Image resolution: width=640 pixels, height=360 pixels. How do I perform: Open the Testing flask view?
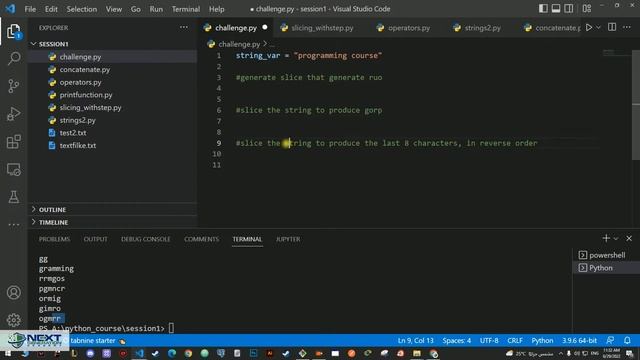pyautogui.click(x=13, y=197)
